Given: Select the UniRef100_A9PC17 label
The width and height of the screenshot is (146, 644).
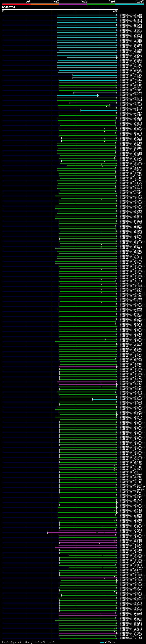Looking at the screenshot, I should 131,95.
